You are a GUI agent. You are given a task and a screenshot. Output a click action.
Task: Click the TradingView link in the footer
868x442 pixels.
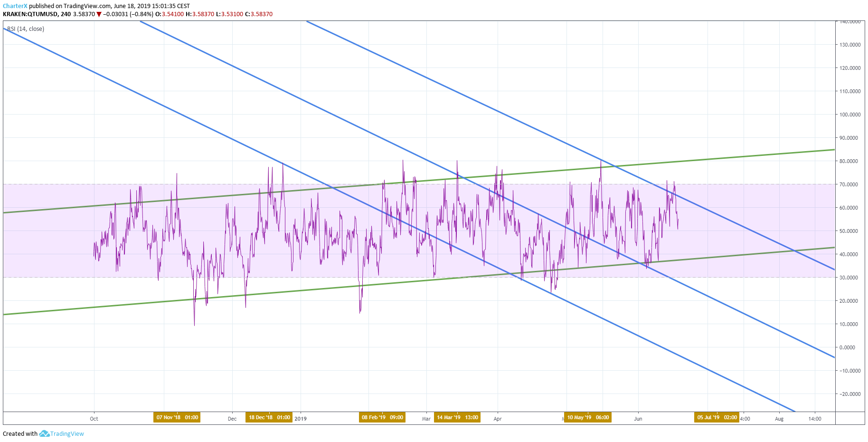click(x=67, y=433)
